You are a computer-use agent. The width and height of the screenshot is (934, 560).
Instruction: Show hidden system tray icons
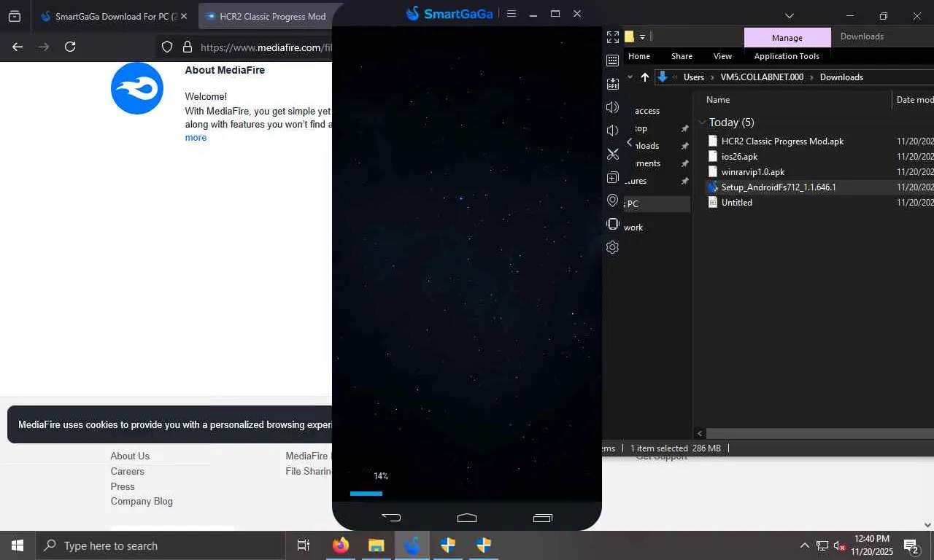pyautogui.click(x=805, y=545)
